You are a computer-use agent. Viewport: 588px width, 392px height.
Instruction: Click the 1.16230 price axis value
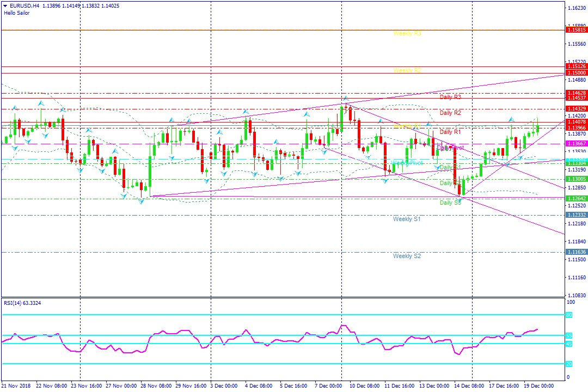coord(577,8)
